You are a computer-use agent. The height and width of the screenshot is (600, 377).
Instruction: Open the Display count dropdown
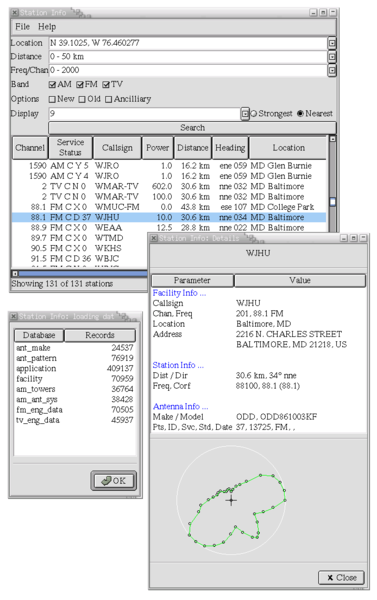[245, 114]
